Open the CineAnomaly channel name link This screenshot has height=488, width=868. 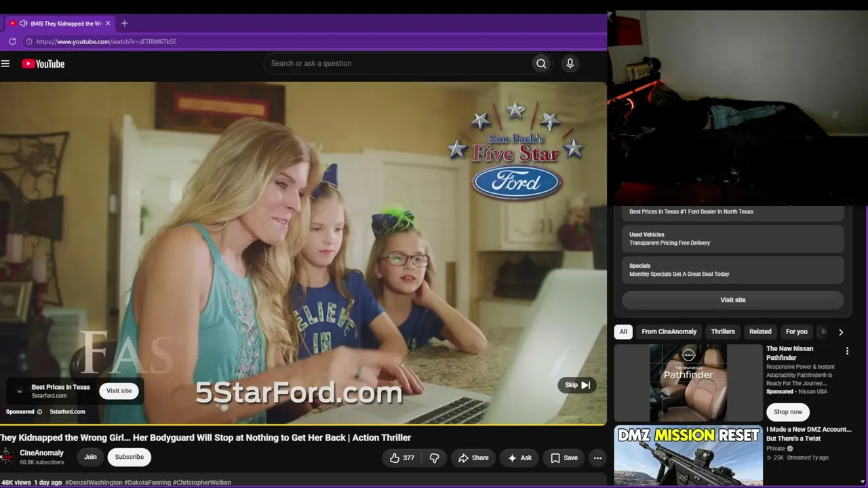(x=41, y=453)
